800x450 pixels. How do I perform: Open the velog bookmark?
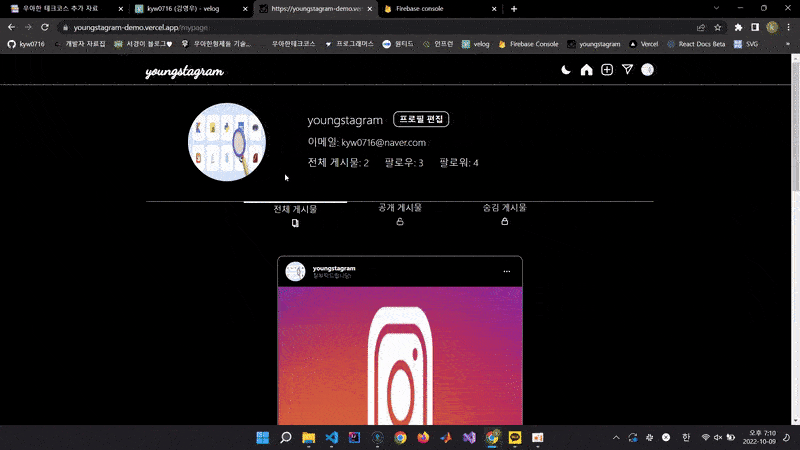coord(476,44)
